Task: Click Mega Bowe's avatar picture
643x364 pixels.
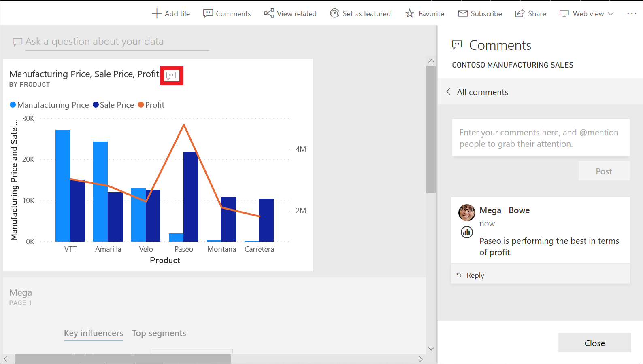Action: pos(467,212)
